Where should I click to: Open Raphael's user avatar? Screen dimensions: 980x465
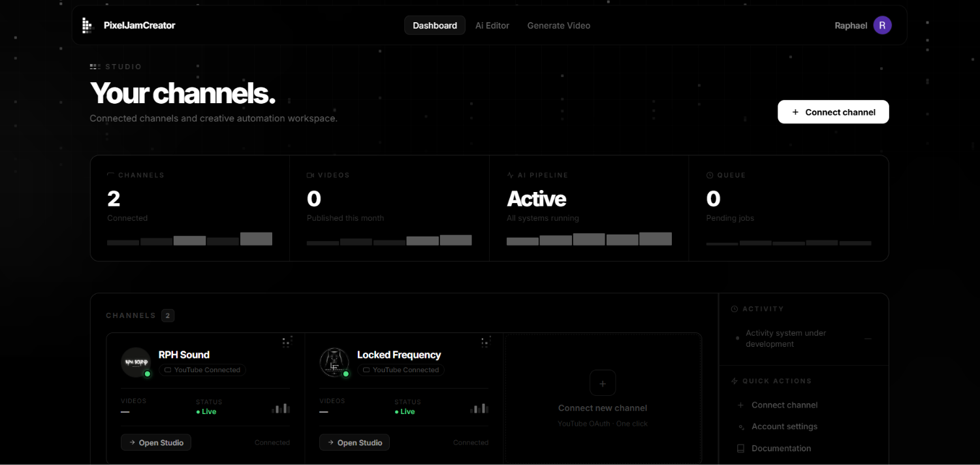[882, 25]
